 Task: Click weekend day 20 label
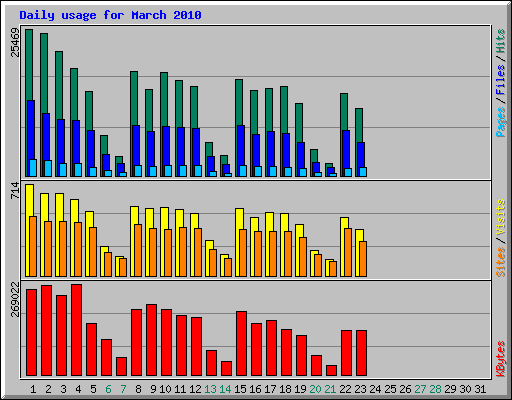315,389
